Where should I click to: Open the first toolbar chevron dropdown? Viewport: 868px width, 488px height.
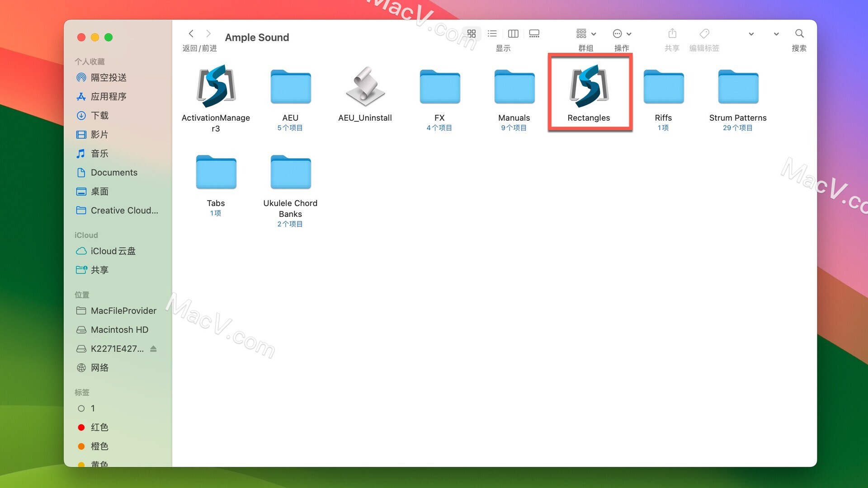(751, 34)
